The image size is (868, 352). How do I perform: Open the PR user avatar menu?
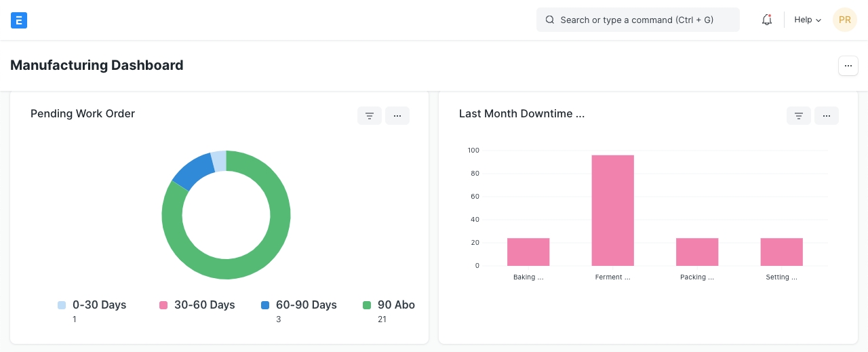(844, 20)
